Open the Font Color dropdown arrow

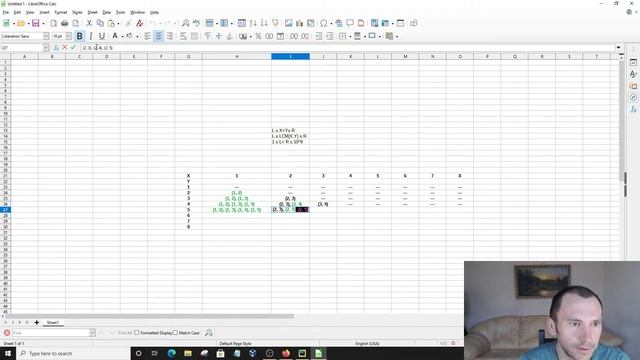coord(122,36)
